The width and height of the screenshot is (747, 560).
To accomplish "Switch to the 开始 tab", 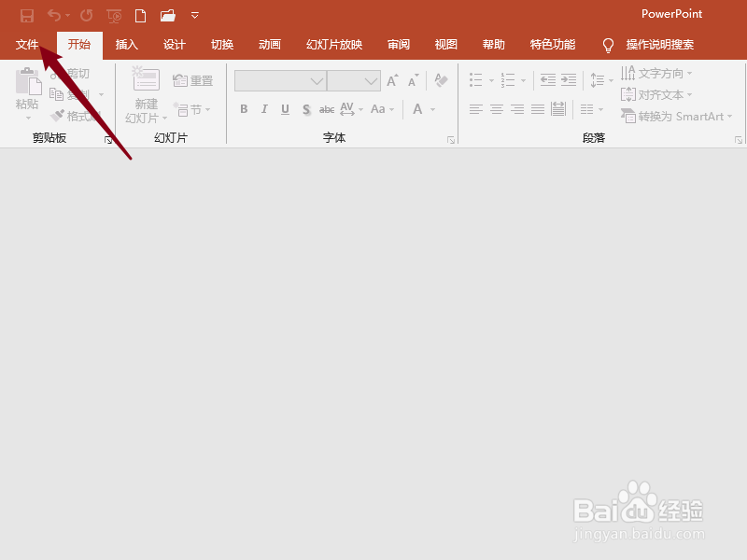I will [79, 45].
